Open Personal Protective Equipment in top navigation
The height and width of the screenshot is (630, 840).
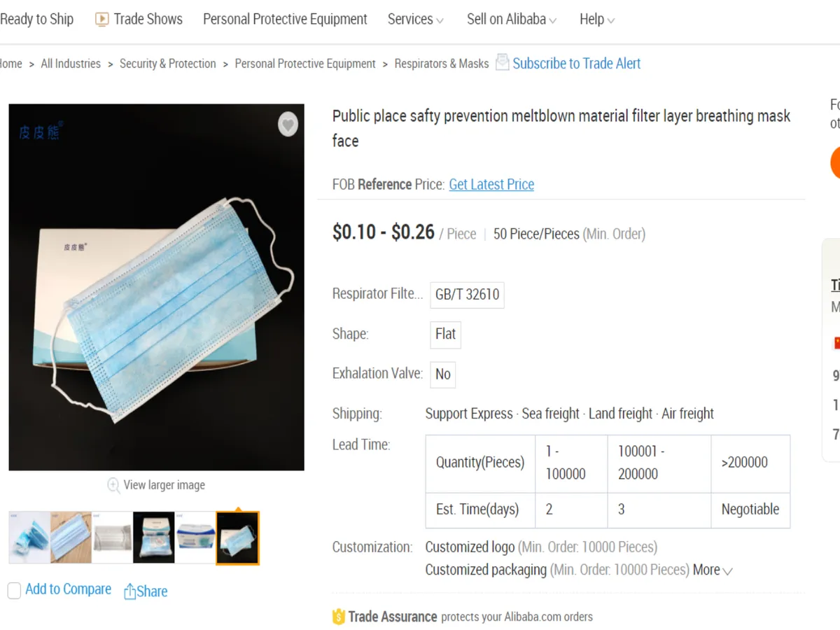(x=285, y=20)
